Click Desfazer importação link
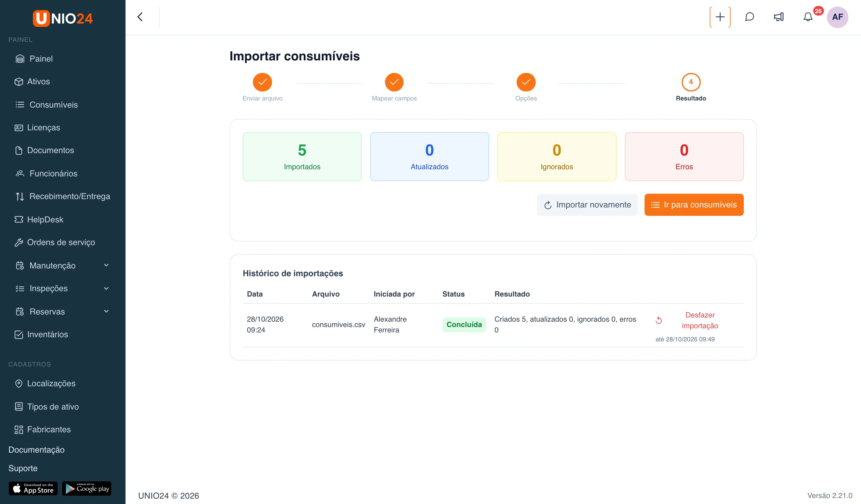861x504 pixels. pyautogui.click(x=700, y=320)
